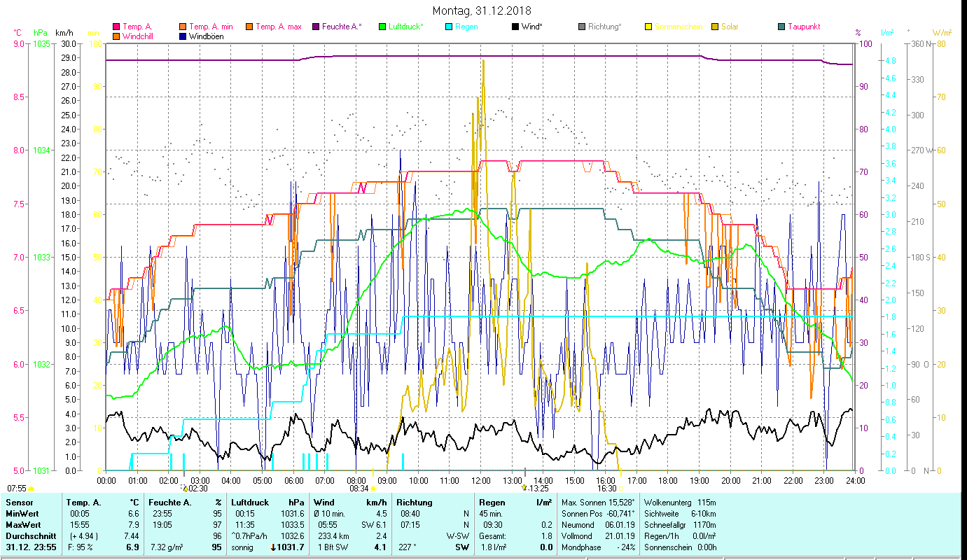Viewport: 967px width, 560px height.
Task: Click the MaxWert row label
Action: (22, 524)
